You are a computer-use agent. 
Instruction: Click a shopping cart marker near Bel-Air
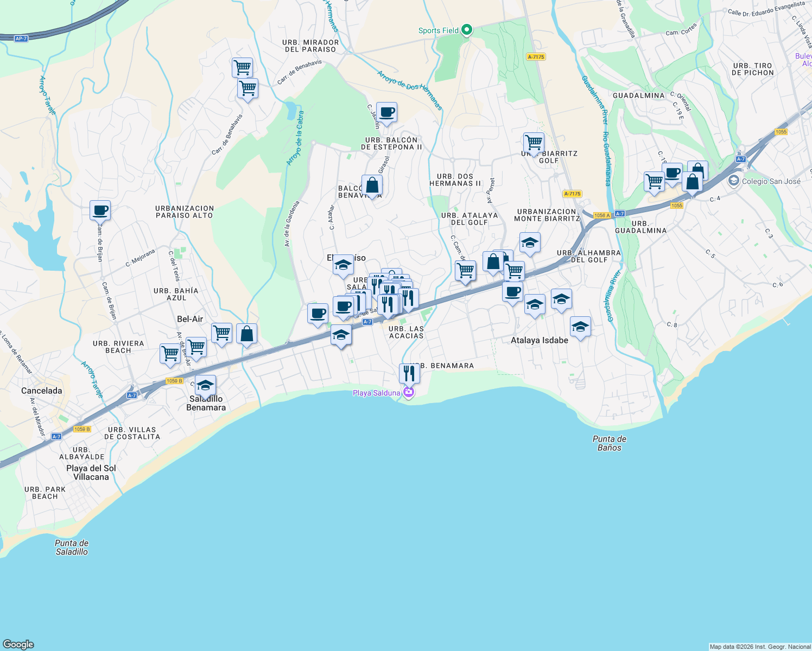click(221, 332)
